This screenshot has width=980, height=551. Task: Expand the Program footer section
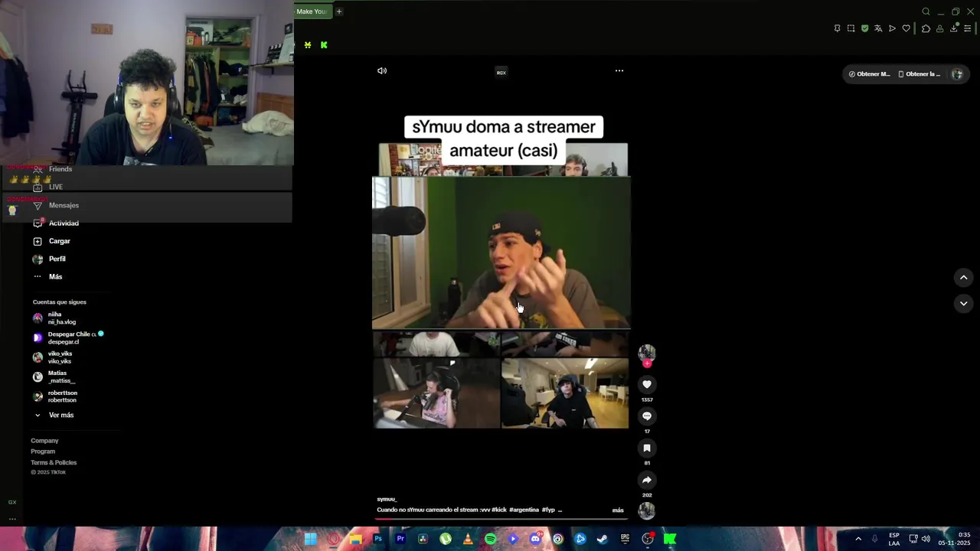coord(43,452)
